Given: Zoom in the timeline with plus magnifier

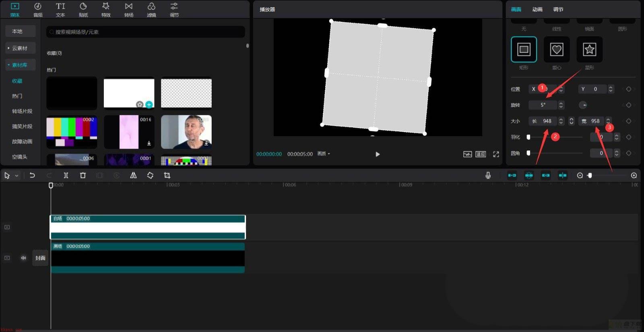Looking at the screenshot, I should pyautogui.click(x=634, y=175).
